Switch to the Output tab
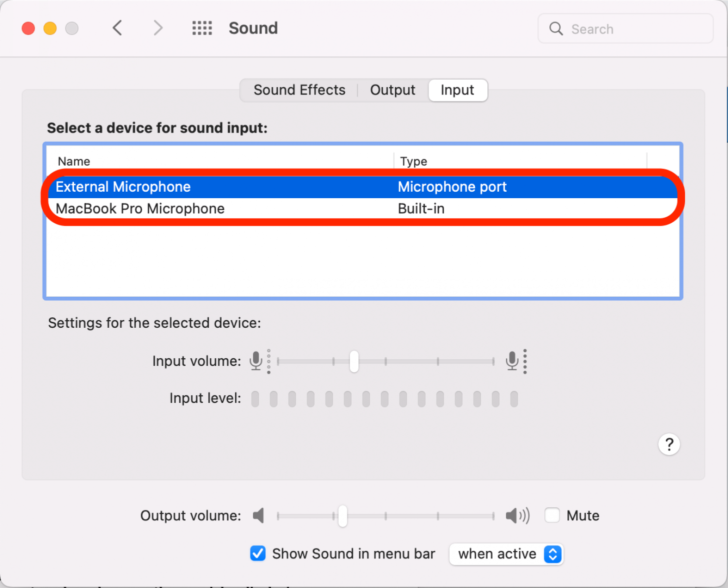 [392, 90]
